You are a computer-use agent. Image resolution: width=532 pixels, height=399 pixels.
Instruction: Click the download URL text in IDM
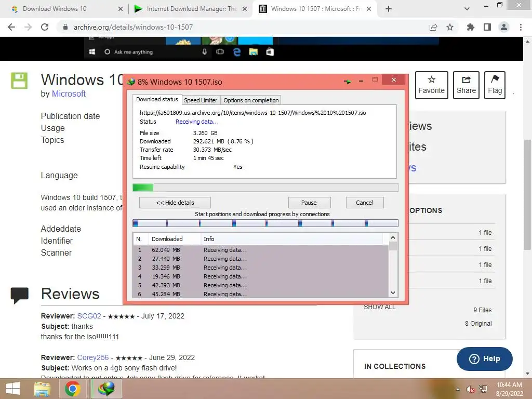tap(253, 113)
